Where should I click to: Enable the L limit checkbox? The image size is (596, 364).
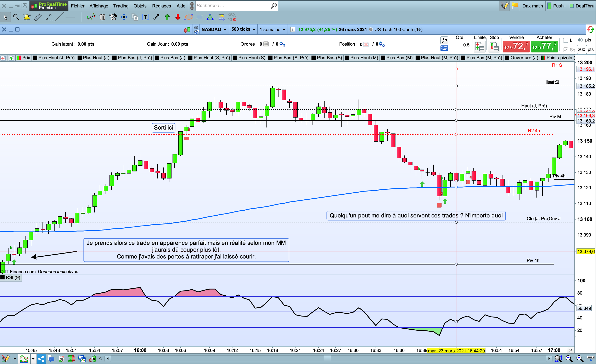[x=566, y=40]
